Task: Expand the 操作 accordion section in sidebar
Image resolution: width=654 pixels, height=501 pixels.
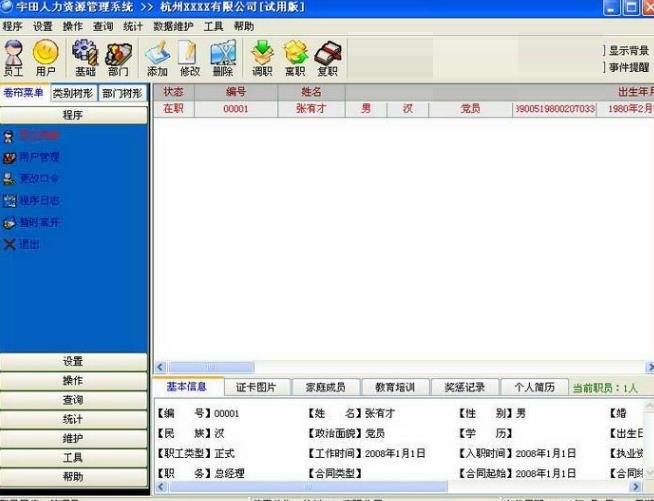Action: coord(73,380)
